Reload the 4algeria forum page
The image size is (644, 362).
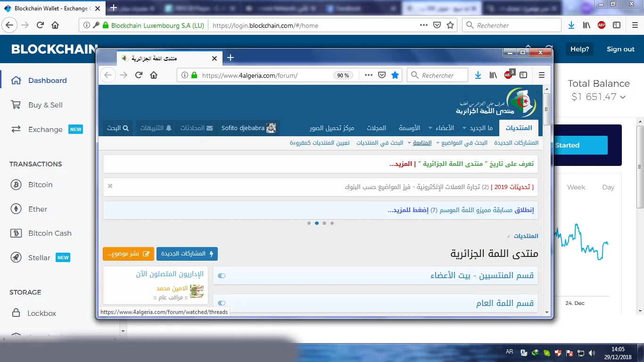(139, 75)
